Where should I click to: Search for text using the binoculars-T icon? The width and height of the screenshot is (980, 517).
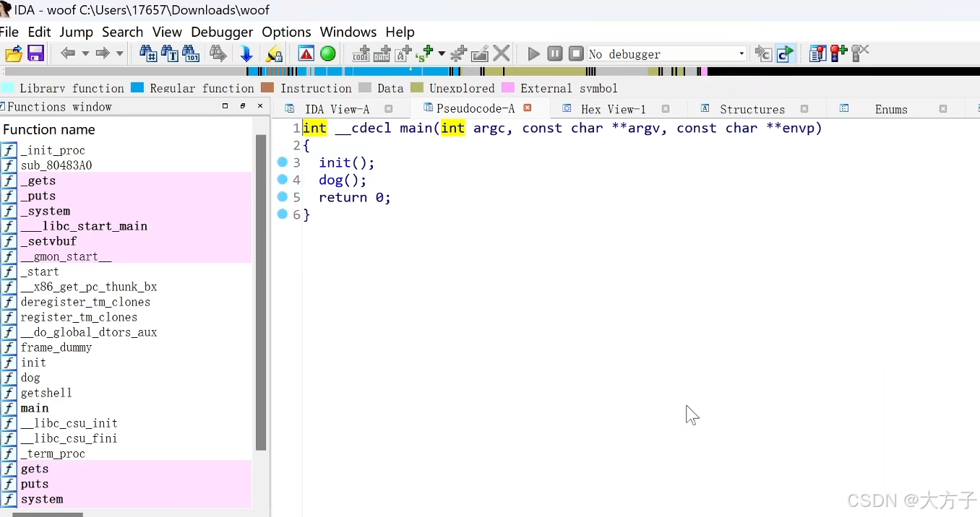click(169, 53)
